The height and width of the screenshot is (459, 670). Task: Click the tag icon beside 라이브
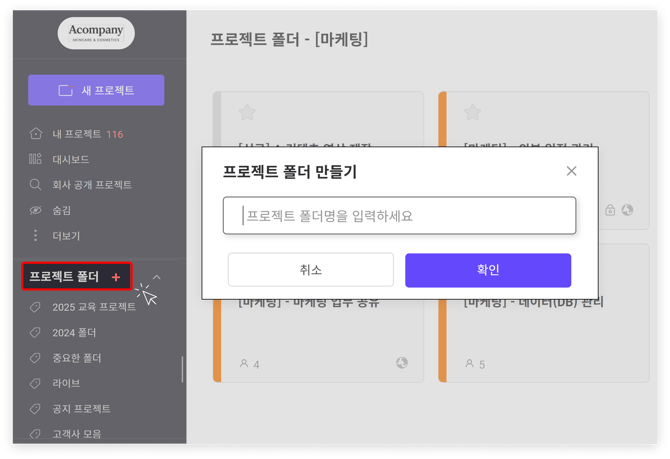point(36,383)
